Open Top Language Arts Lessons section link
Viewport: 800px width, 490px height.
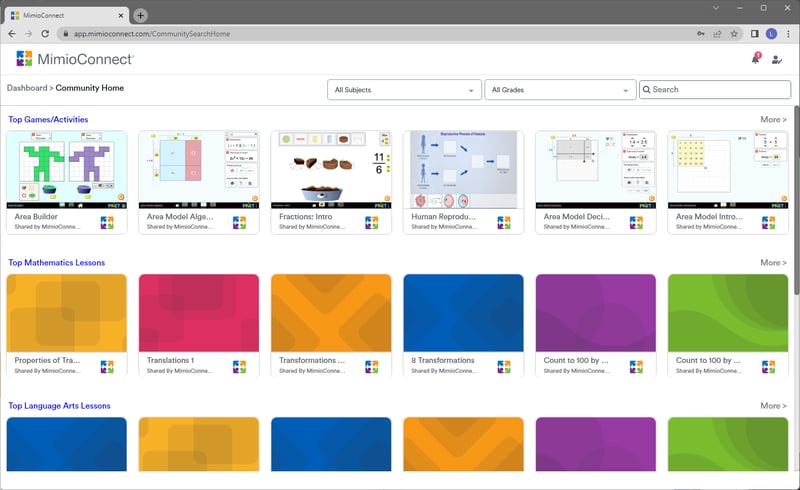point(59,406)
